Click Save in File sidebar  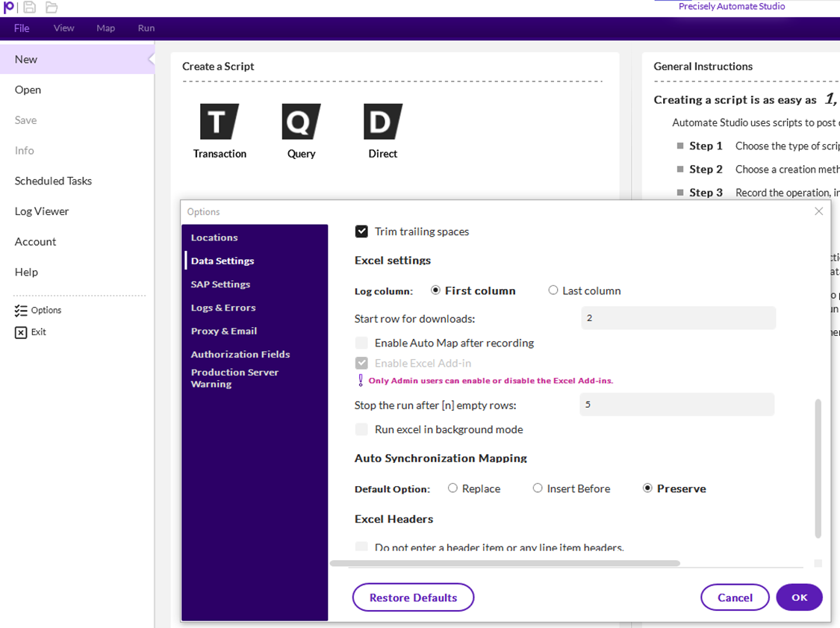coord(77,120)
